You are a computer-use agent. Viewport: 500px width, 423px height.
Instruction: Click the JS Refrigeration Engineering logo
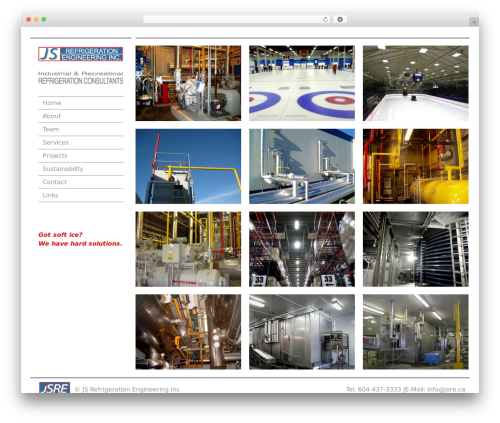click(x=81, y=54)
